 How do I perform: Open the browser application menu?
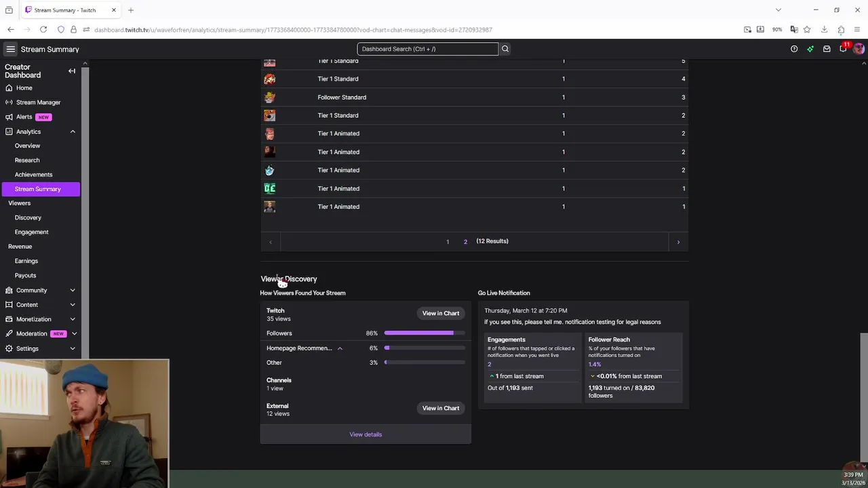858,30
